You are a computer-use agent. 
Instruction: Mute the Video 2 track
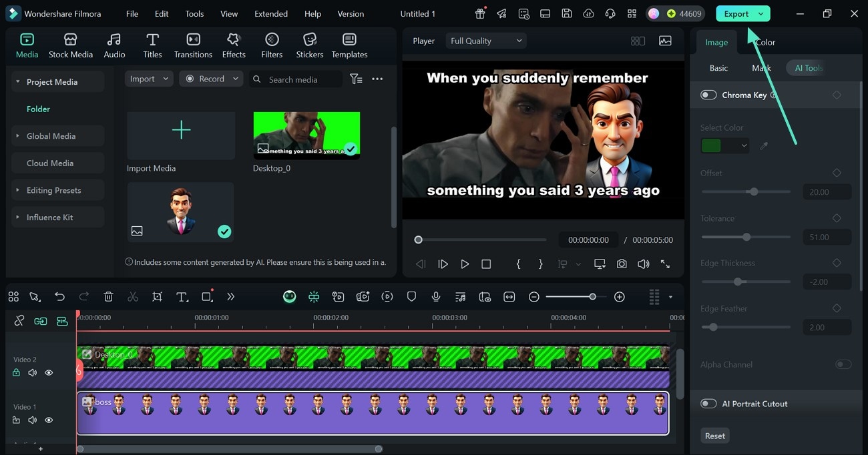pyautogui.click(x=32, y=373)
